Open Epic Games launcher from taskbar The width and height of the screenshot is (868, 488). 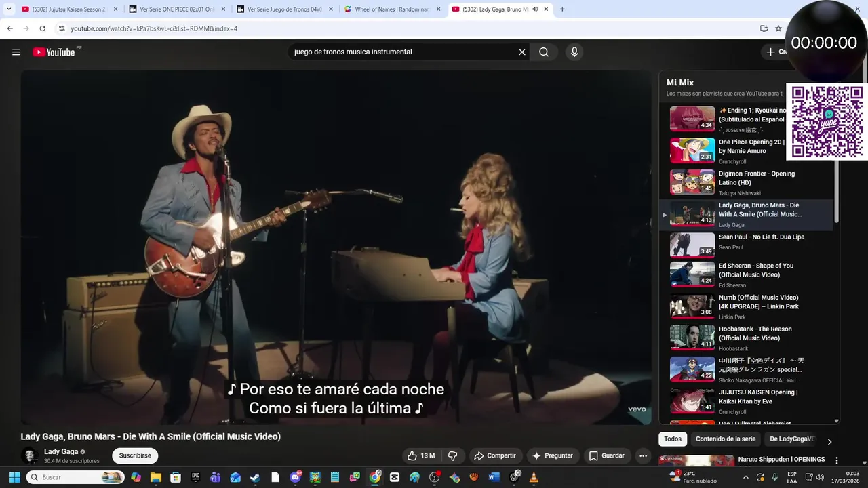click(195, 477)
